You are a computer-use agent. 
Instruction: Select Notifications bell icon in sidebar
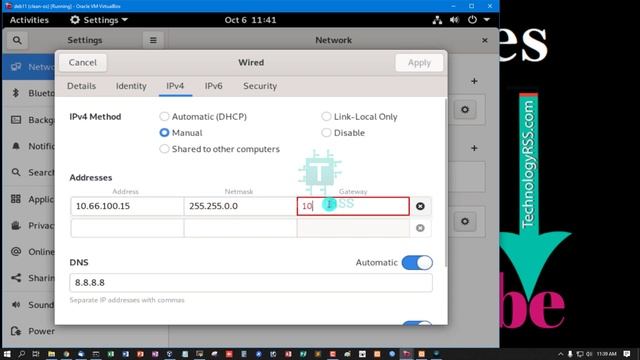[16, 146]
